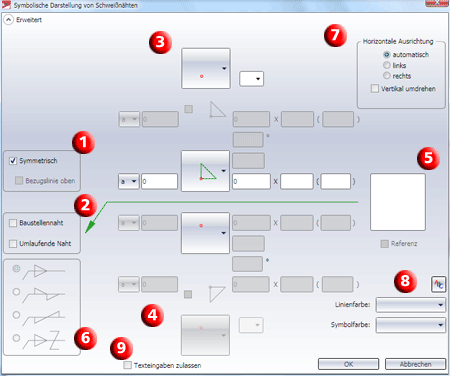Uncheck the Symmetrisch checkbox
Viewport: 450px width, 376px height.
(13, 161)
